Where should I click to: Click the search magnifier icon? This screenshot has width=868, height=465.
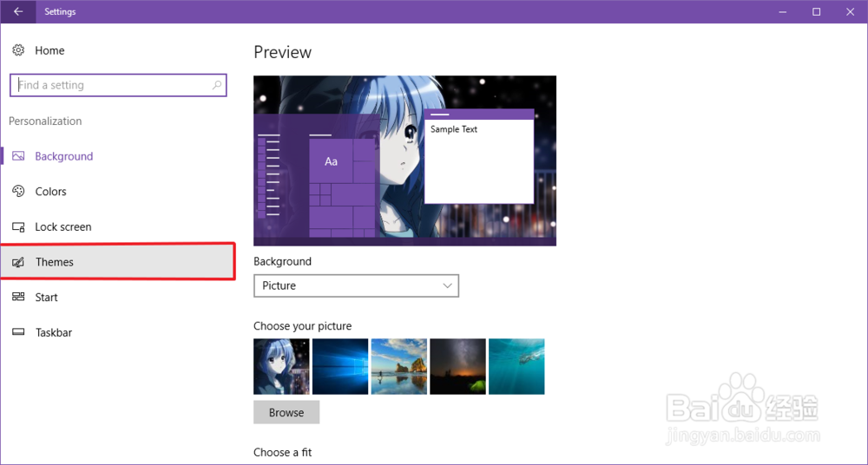pos(216,85)
